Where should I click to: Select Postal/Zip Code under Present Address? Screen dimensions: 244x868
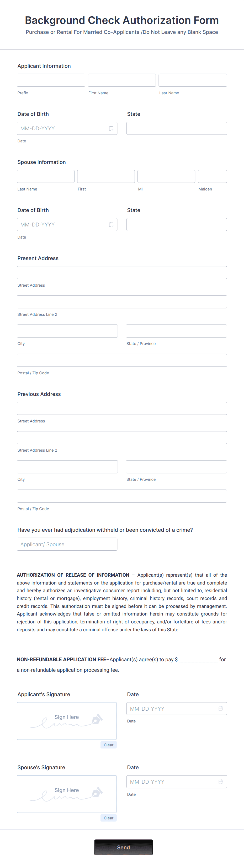tap(121, 360)
